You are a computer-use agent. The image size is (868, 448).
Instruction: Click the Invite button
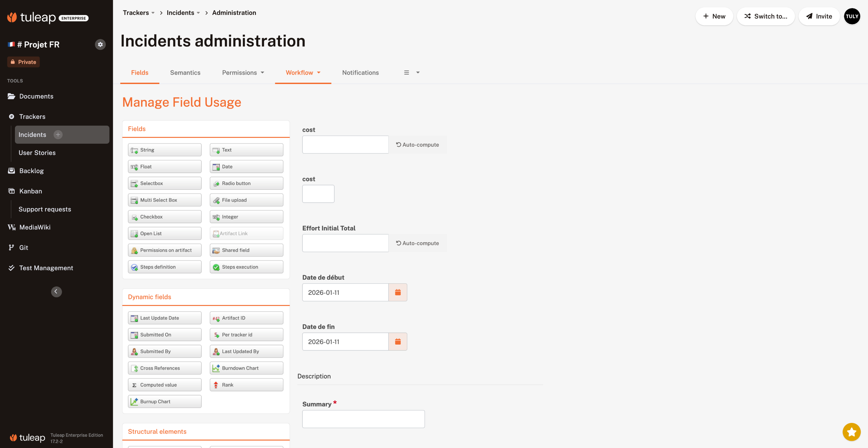pyautogui.click(x=819, y=16)
